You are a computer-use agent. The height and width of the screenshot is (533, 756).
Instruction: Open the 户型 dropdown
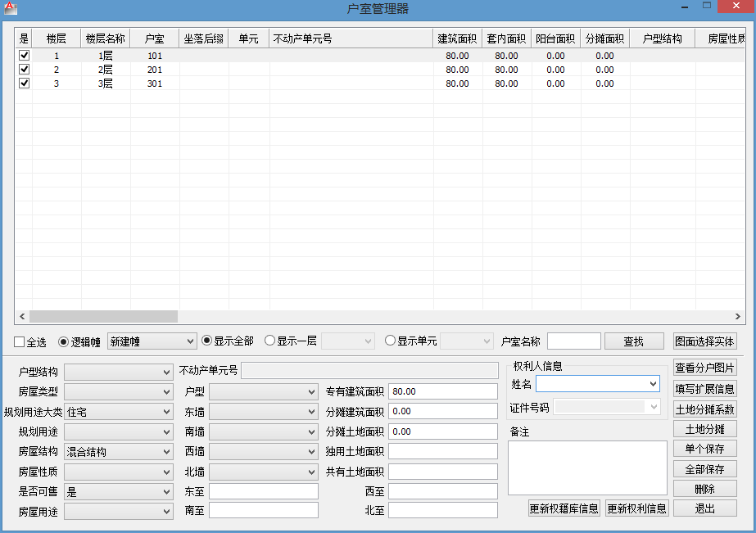click(x=263, y=392)
